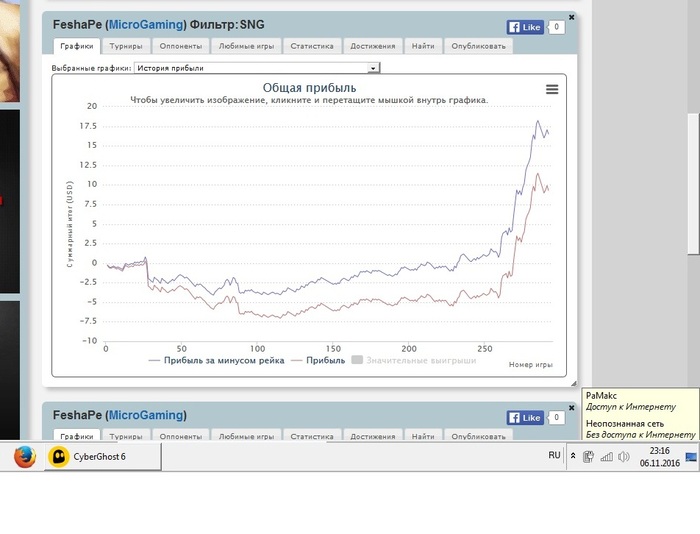Open Опубликовать tab in SNG panel
700x534 pixels.
[x=478, y=46]
